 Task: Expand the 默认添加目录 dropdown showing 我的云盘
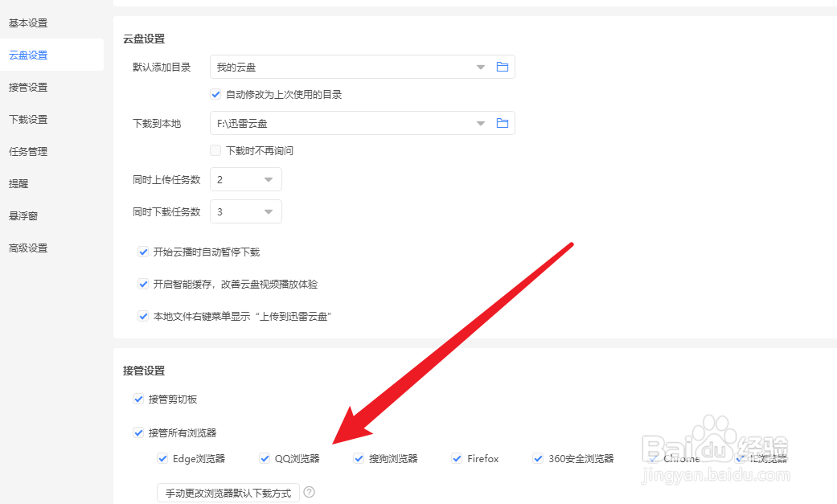(480, 68)
